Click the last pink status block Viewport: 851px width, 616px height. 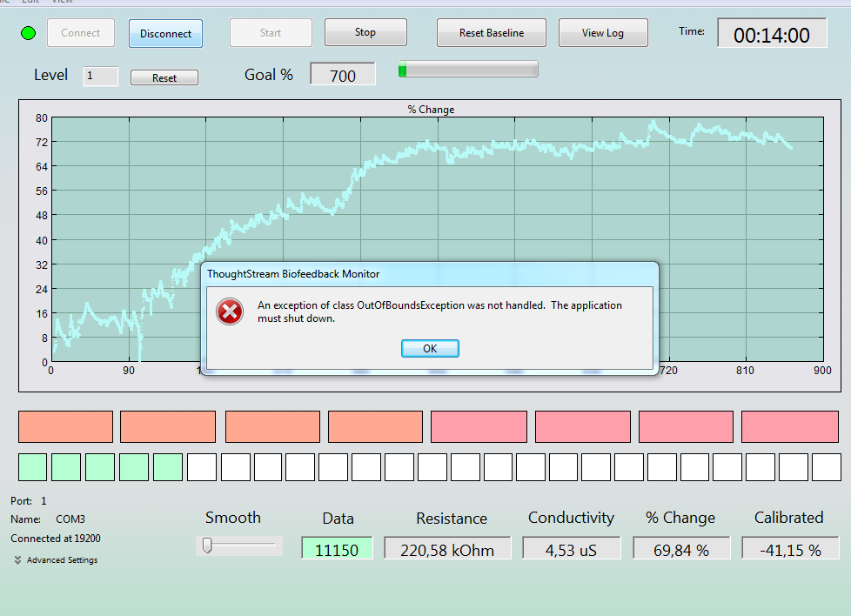tap(790, 426)
